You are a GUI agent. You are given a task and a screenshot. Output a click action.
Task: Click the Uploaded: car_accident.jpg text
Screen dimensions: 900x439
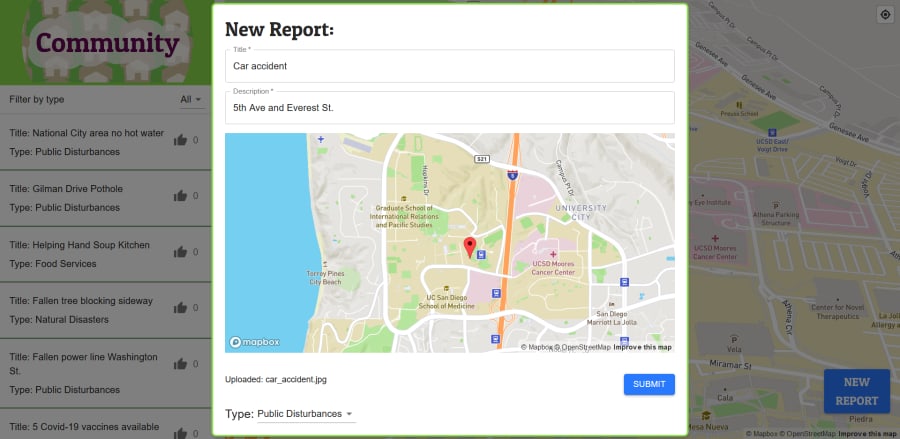[276, 379]
